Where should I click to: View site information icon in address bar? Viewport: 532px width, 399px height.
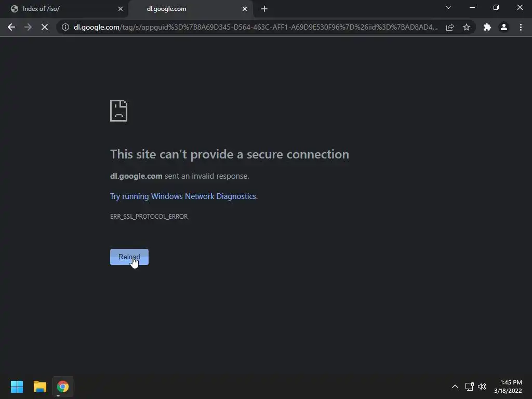(65, 27)
